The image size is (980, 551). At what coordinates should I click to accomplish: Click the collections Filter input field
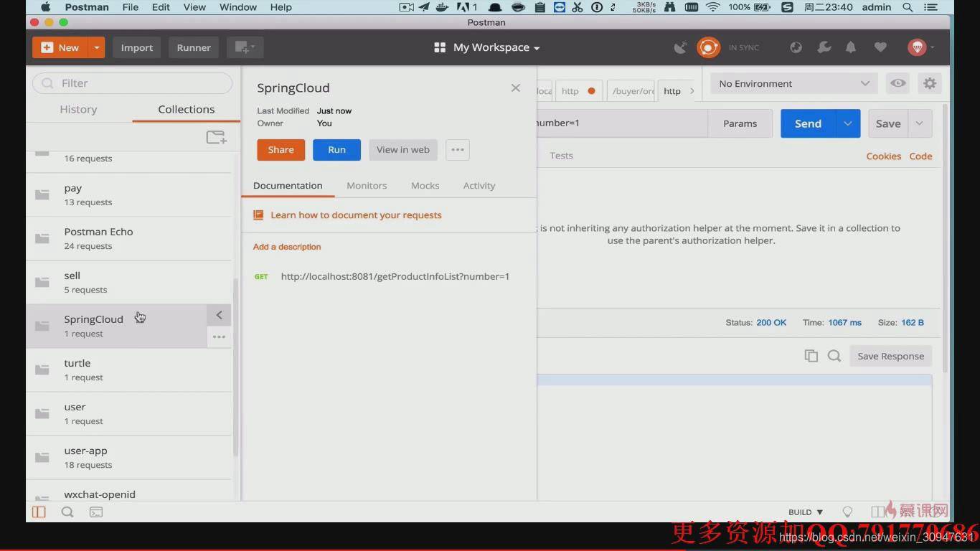(132, 83)
